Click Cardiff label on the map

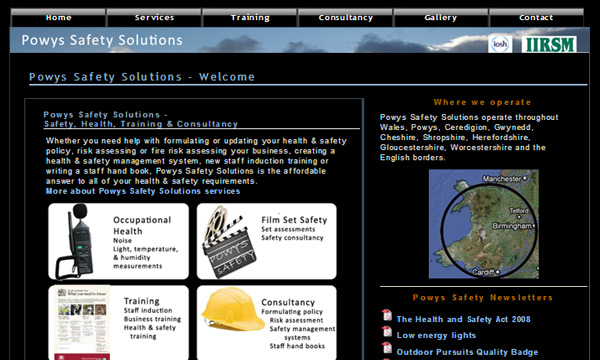(x=483, y=272)
